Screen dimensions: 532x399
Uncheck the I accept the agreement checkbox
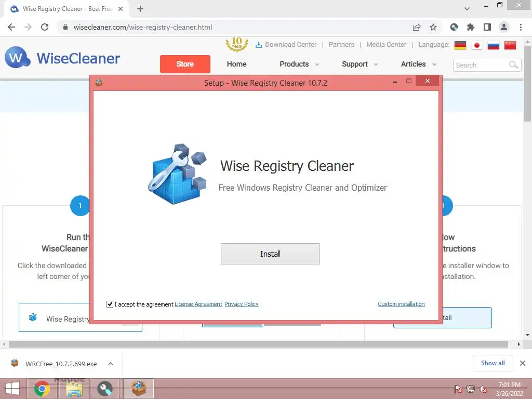pyautogui.click(x=110, y=304)
